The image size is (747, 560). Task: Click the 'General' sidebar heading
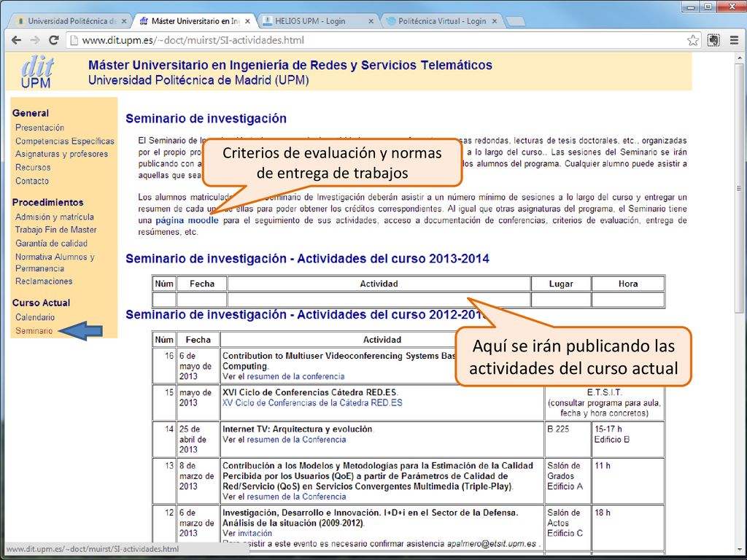(x=31, y=113)
